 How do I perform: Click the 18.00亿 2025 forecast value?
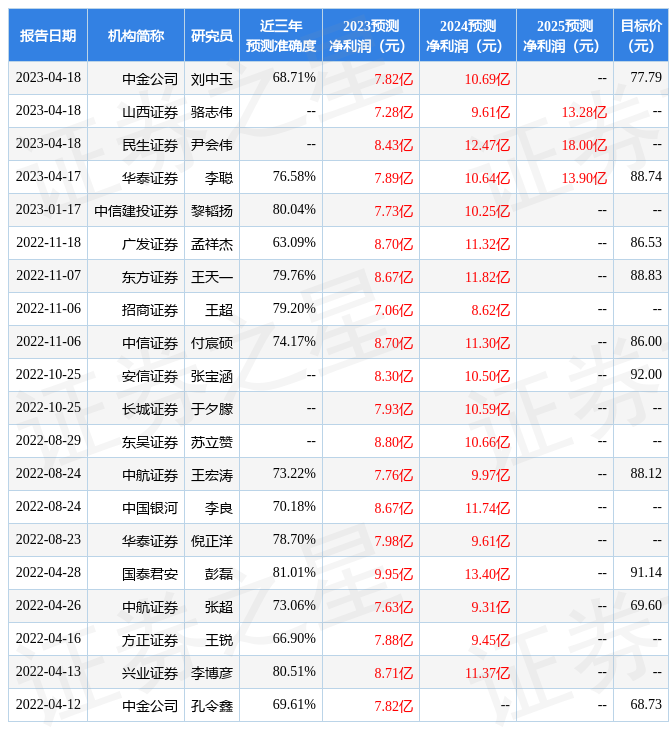584,145
